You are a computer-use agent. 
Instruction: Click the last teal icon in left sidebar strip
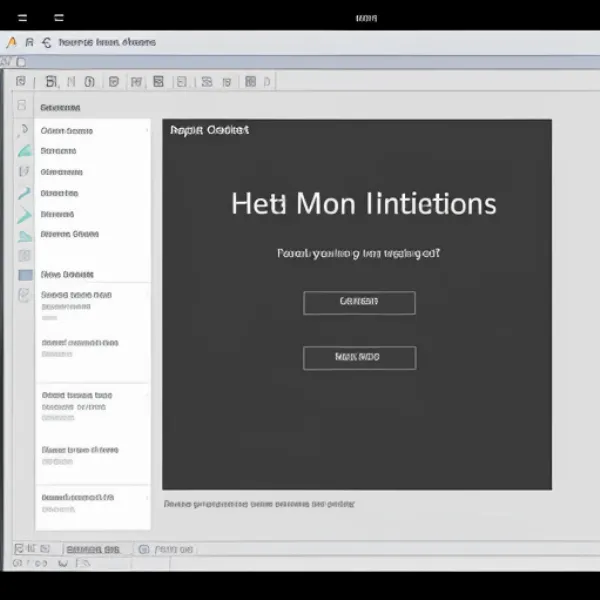tap(25, 236)
